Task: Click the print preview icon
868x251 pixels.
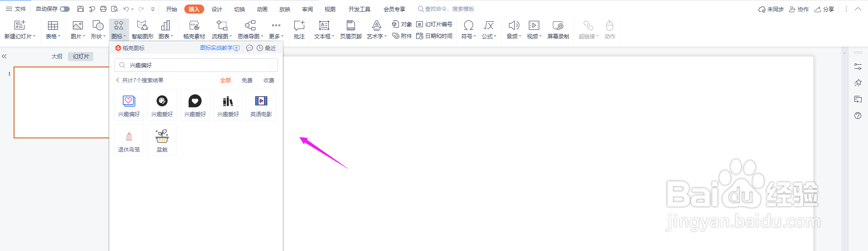Action: (x=115, y=9)
